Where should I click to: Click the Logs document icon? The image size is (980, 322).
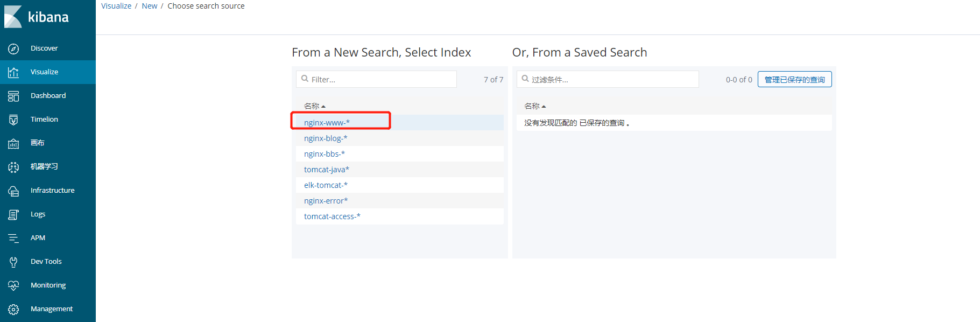coord(13,214)
